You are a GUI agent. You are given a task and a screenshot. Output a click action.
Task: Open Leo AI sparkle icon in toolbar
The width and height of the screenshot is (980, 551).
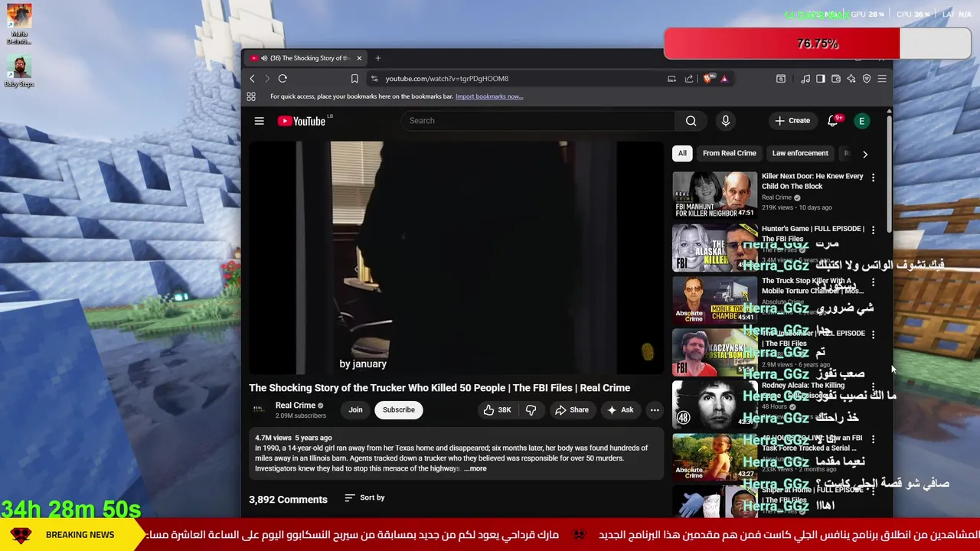coord(851,78)
